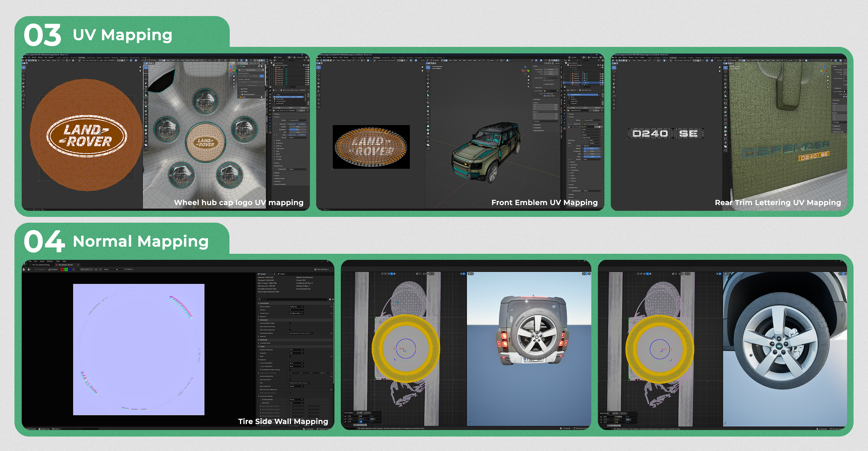Viewport: 868px width, 451px height.
Task: Open Tools menu in the texture editor
Action: pyautogui.click(x=58, y=261)
